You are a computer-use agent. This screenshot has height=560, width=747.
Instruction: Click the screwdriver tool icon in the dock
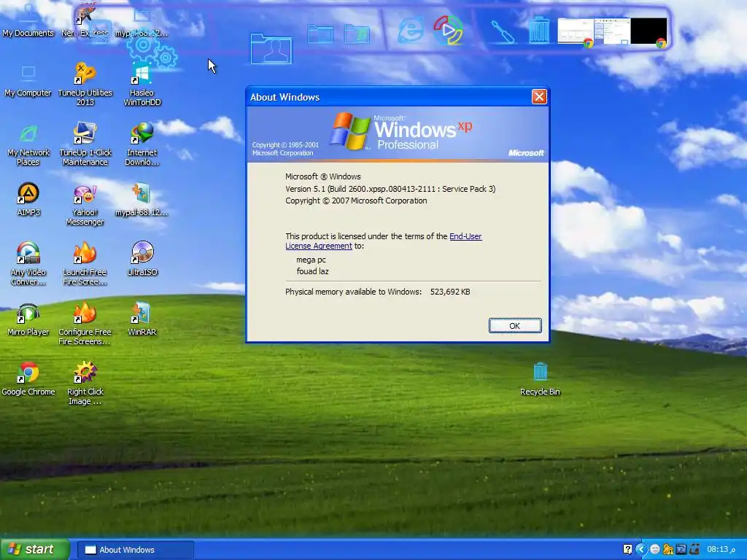pyautogui.click(x=503, y=32)
